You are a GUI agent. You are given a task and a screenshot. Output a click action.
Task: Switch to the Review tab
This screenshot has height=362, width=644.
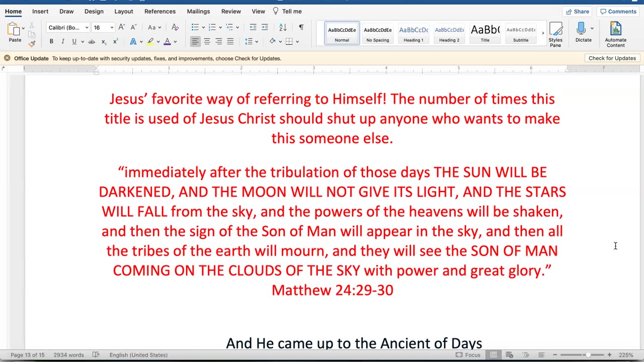[x=231, y=11]
